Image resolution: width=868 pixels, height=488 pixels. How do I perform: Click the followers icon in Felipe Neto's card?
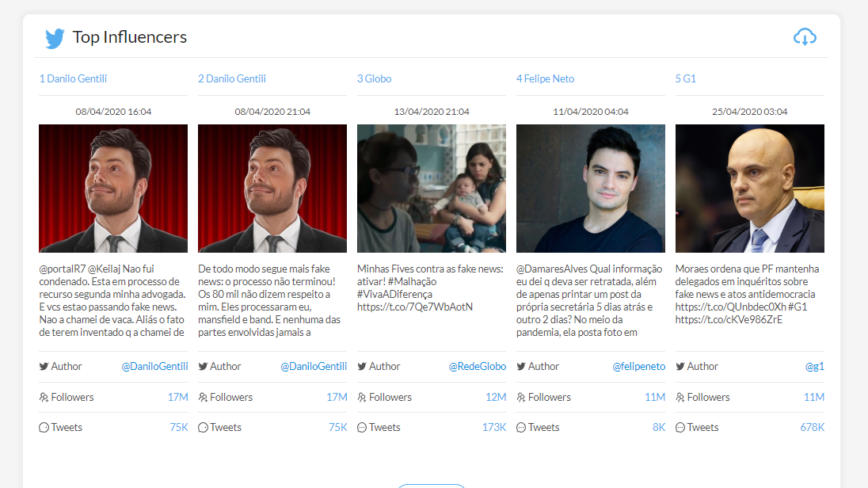pos(520,397)
